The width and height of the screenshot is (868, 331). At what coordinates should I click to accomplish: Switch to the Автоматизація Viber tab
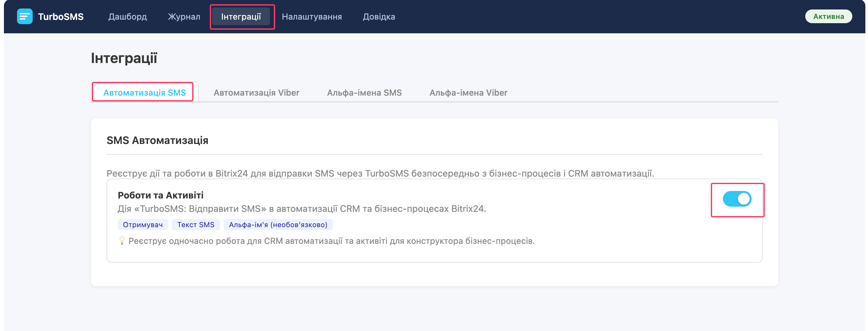pyautogui.click(x=257, y=93)
